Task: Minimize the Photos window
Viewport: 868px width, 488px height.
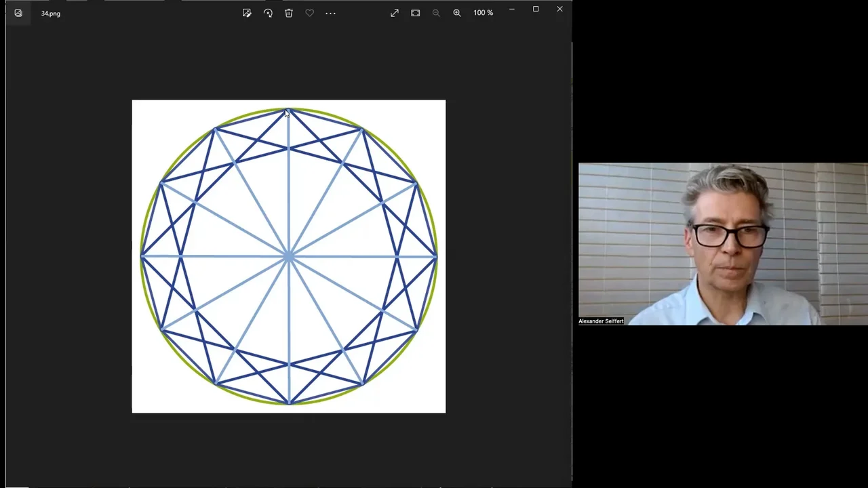Action: click(512, 9)
